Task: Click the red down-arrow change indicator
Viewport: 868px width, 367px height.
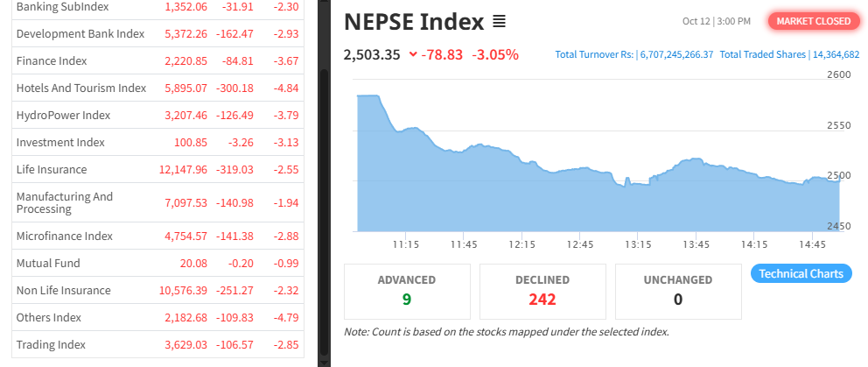Action: point(413,54)
